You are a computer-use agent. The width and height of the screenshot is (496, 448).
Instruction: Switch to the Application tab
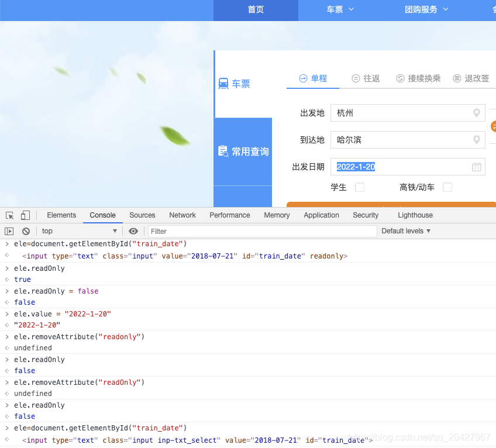321,215
